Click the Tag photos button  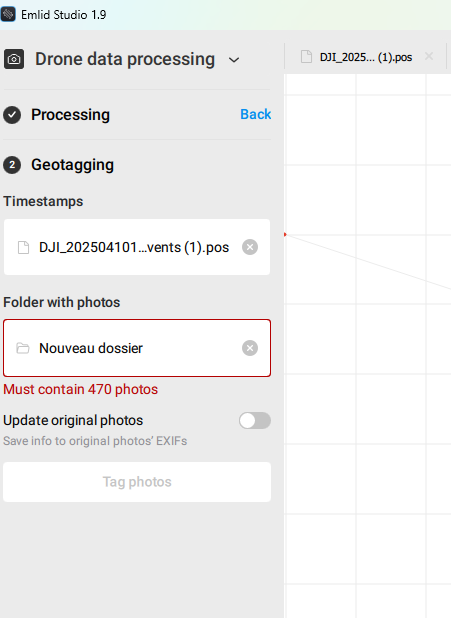click(x=137, y=482)
